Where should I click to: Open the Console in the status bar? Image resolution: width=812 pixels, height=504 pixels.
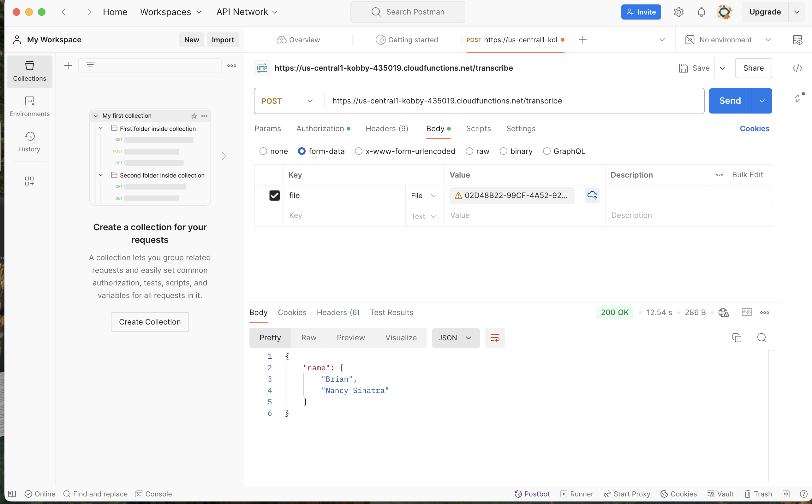pos(154,494)
